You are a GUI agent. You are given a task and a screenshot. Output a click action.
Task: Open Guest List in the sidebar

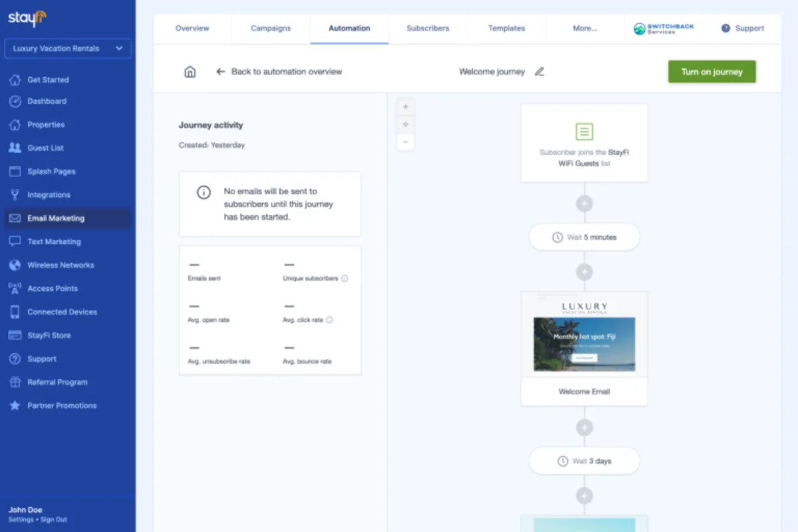(45, 148)
